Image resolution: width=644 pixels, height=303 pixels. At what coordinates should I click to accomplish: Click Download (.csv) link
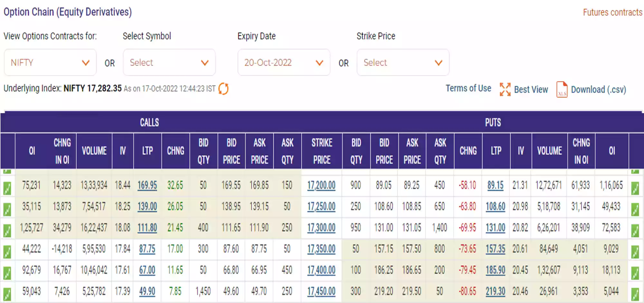click(599, 90)
